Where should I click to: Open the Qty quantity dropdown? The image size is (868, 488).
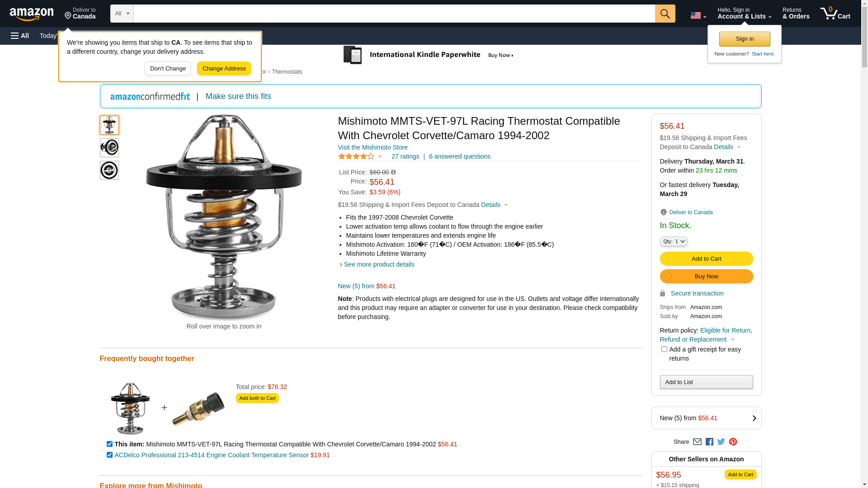(x=674, y=241)
